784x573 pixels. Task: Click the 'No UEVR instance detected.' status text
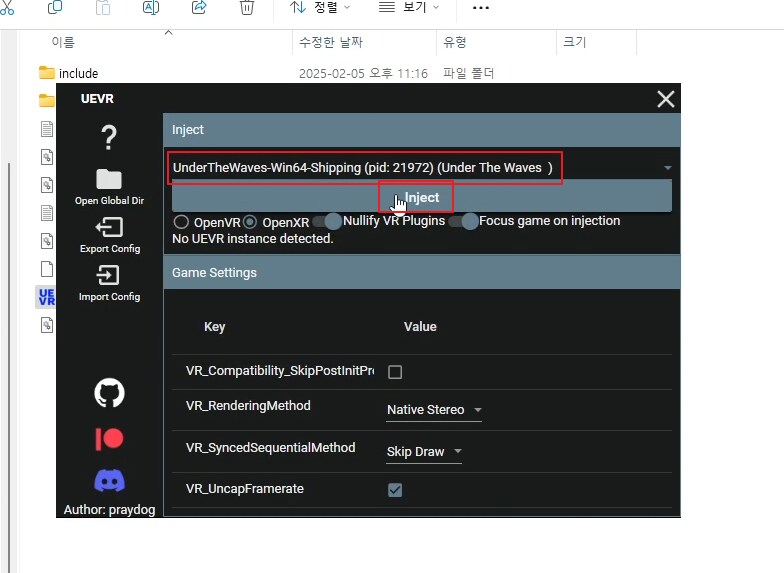[x=252, y=238]
